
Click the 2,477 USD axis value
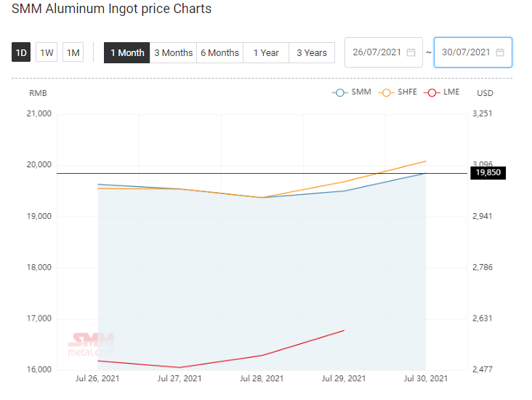pos(482,369)
